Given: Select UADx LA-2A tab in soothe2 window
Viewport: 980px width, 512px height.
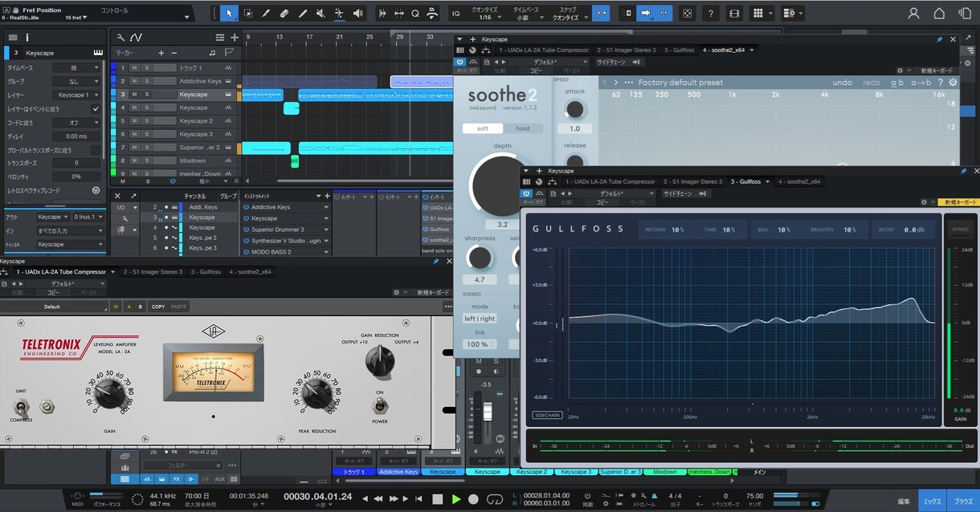Looking at the screenshot, I should pos(544,50).
